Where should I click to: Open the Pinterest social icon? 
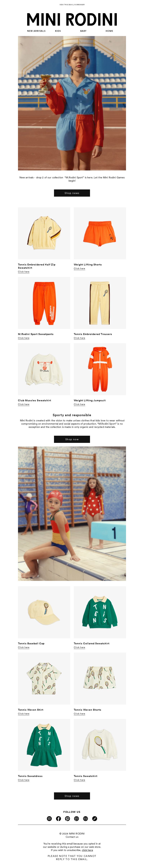(68, 819)
